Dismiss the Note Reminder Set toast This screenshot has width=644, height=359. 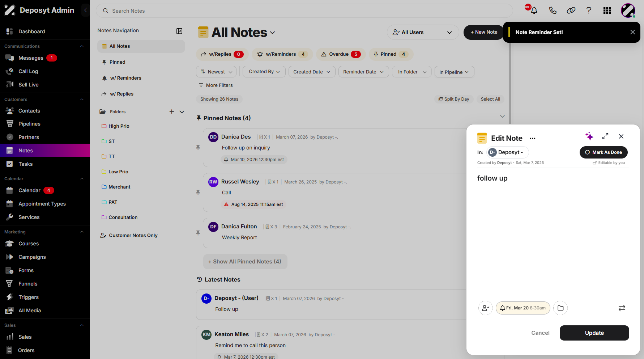click(x=632, y=32)
